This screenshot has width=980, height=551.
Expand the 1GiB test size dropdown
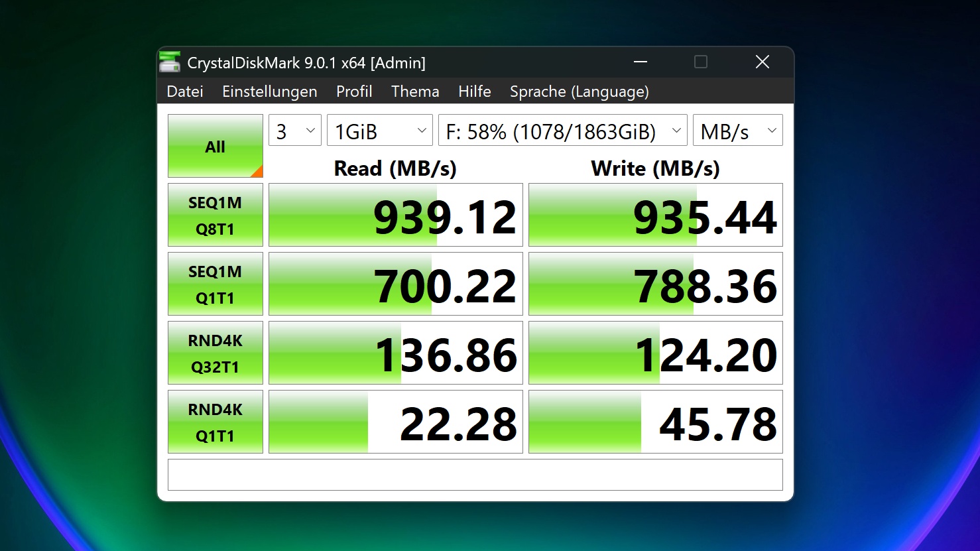coord(379,131)
